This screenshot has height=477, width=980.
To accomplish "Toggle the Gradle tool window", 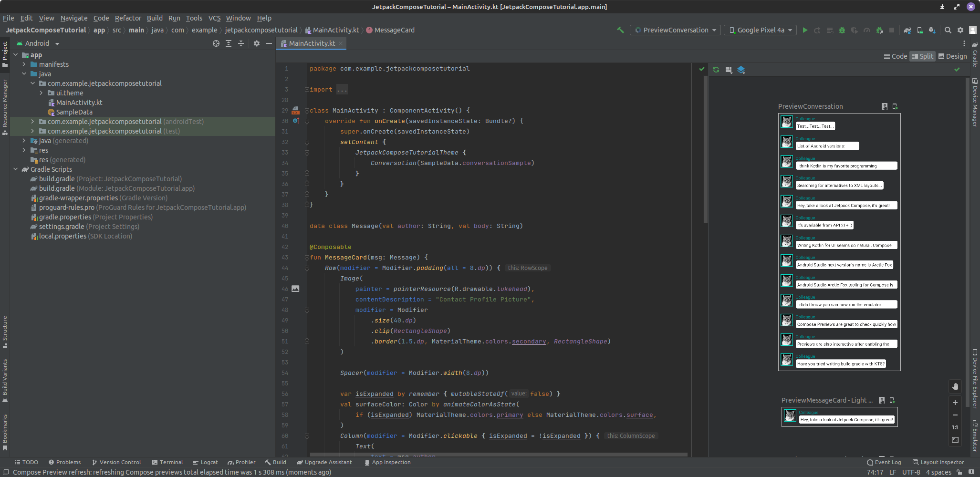I will [x=975, y=54].
